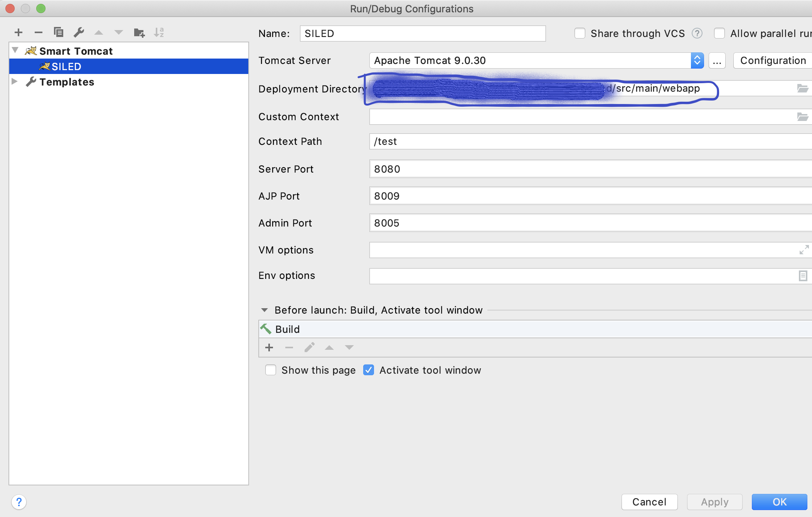Open Edit Templates wrench icon in toolbar
Viewport: 812px width, 517px height.
click(79, 32)
